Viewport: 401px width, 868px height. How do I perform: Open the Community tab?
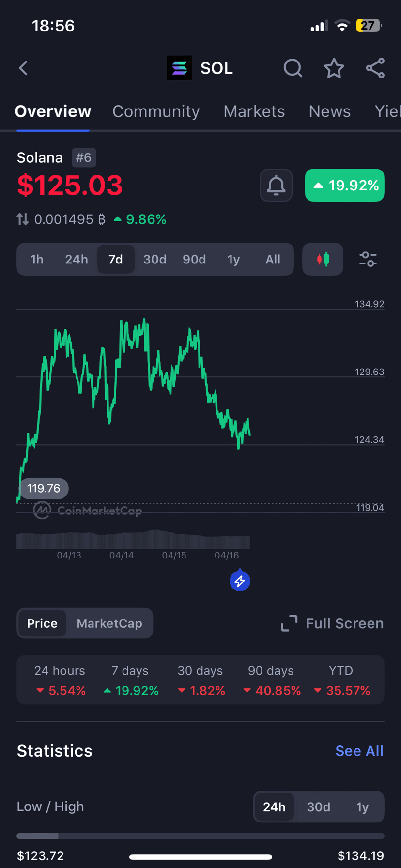(156, 111)
